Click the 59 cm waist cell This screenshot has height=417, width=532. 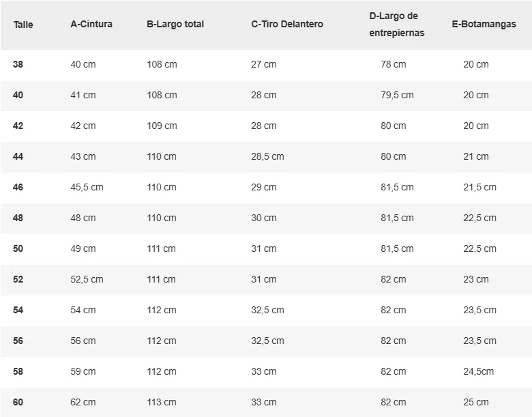click(83, 371)
